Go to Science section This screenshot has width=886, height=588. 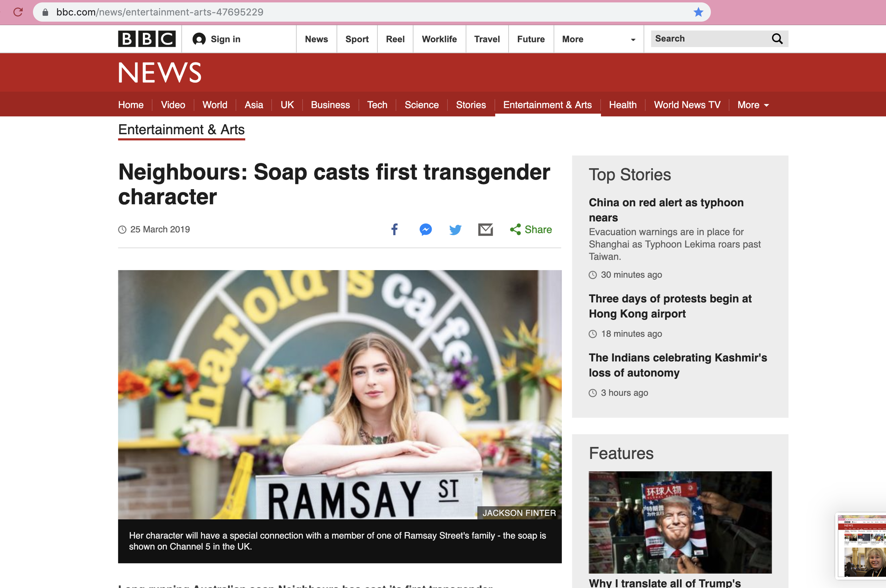pos(421,105)
